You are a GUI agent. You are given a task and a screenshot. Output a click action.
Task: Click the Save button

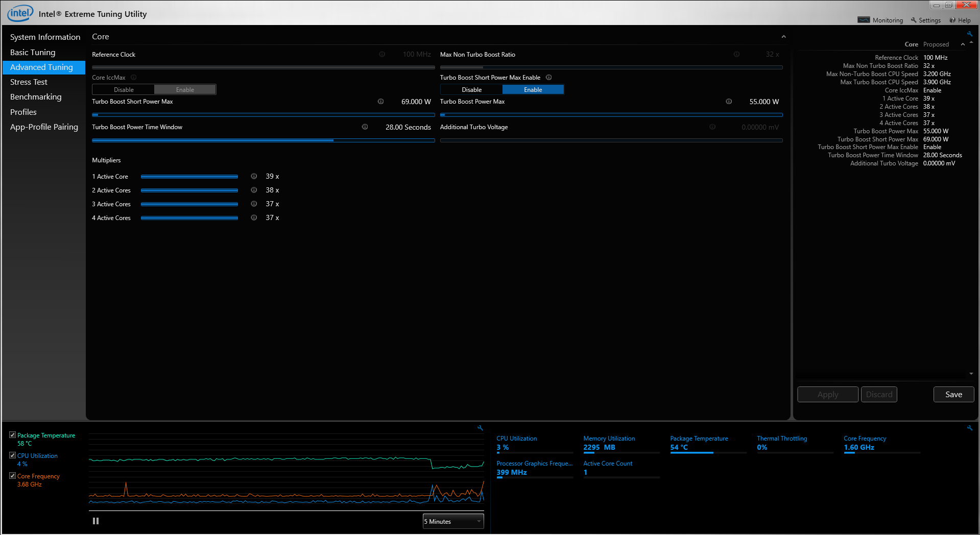953,395
